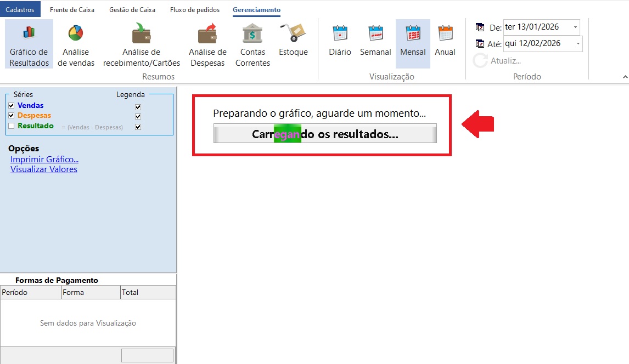Click the Carregando os resultados progress bar
Viewport: 629px width, 364px height.
(x=325, y=134)
